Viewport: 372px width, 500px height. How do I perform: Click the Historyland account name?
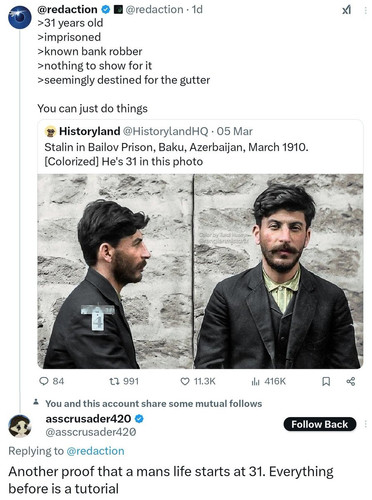point(90,131)
